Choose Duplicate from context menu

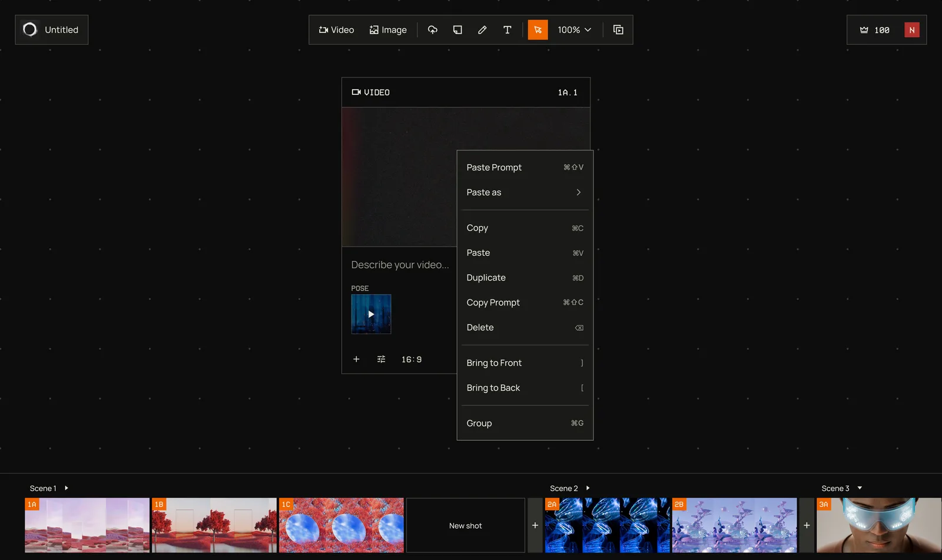pyautogui.click(x=525, y=278)
